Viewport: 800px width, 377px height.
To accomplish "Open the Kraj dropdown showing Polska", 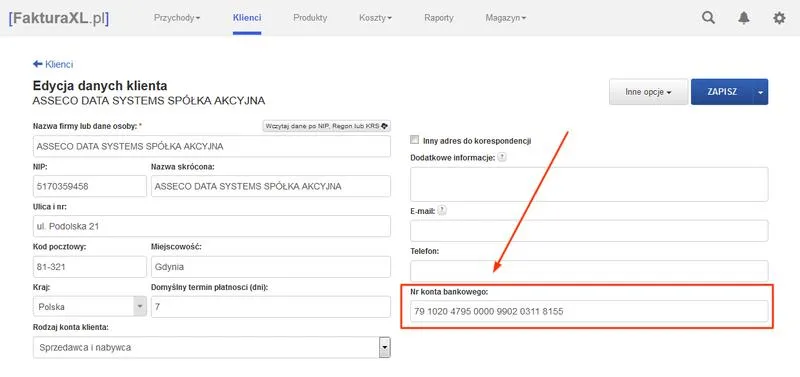I will click(90, 307).
